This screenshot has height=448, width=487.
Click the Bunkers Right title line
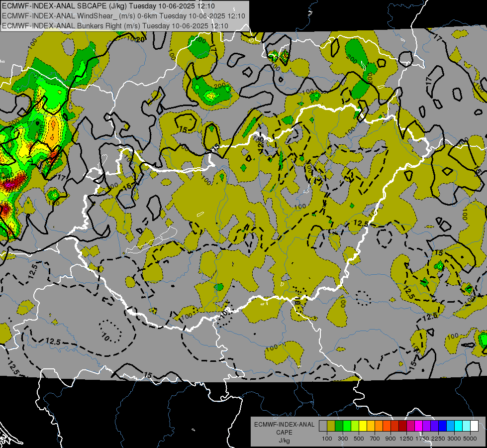[115, 26]
